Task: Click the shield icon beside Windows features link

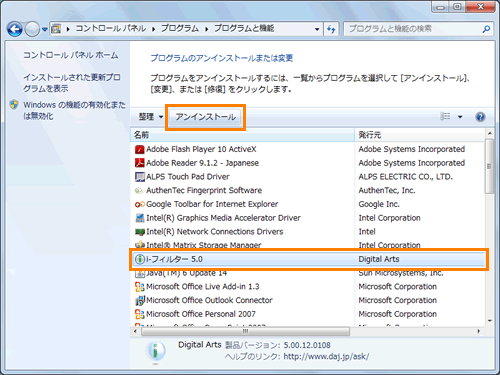Action: (x=14, y=105)
